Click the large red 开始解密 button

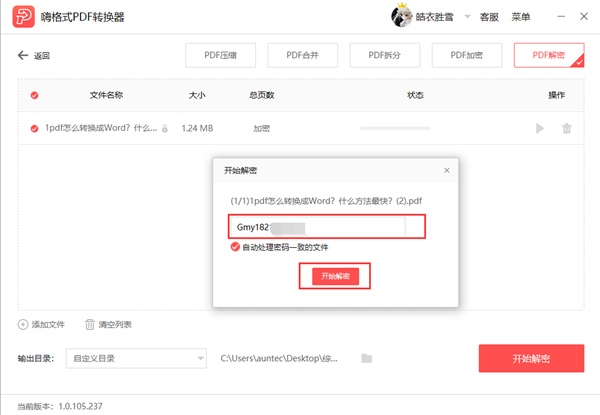(531, 358)
